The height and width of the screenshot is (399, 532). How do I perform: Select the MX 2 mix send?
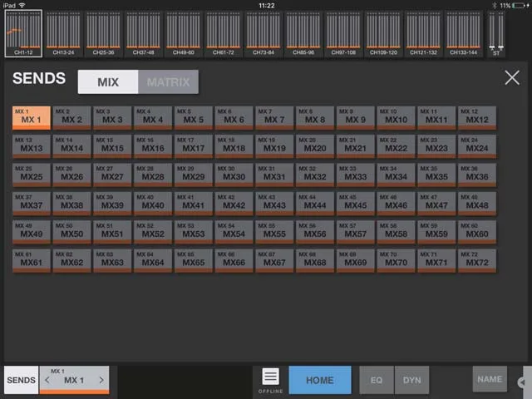point(72,118)
